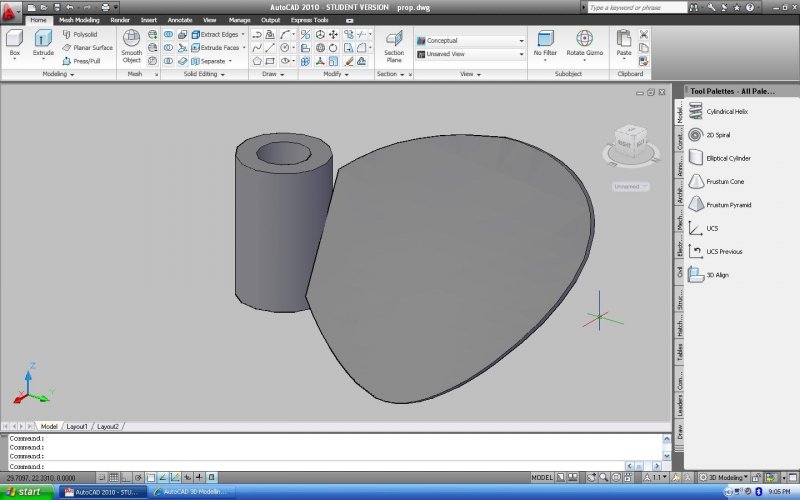The height and width of the screenshot is (500, 800).
Task: Click the Extrude tool
Action: [43, 42]
